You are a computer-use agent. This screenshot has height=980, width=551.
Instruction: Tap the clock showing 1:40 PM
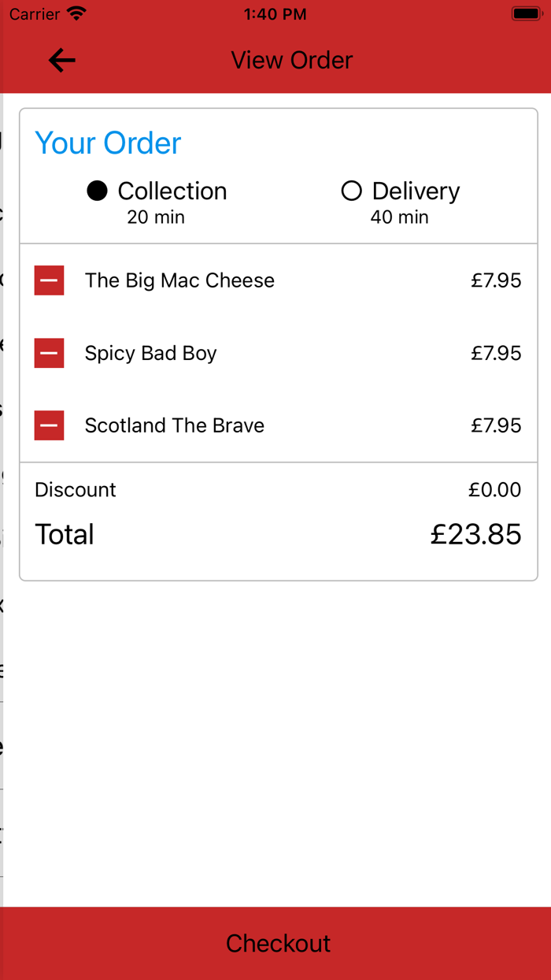[275, 13]
